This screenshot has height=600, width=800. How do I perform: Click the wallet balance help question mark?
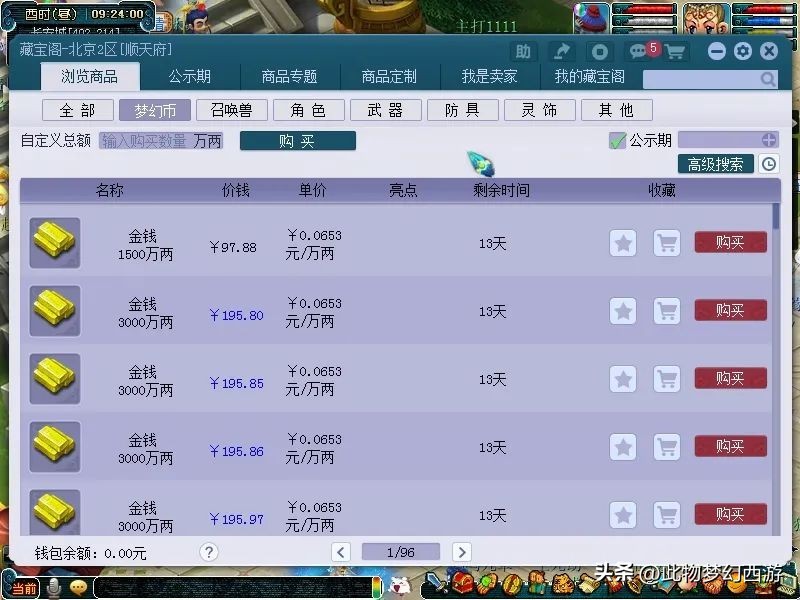click(208, 552)
